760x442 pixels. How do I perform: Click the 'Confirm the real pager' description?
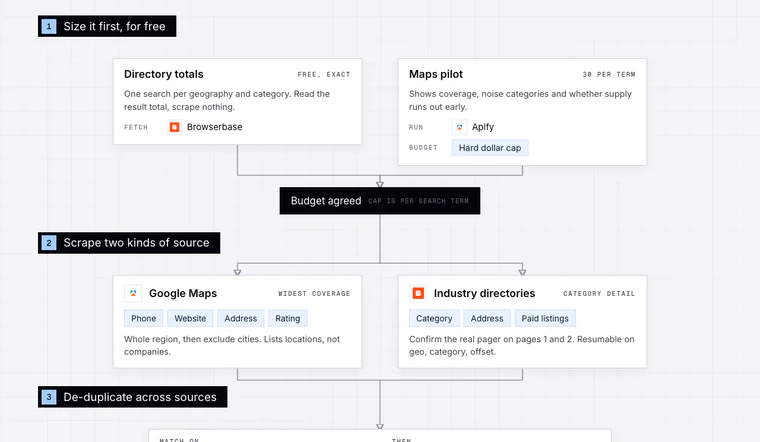coord(522,346)
